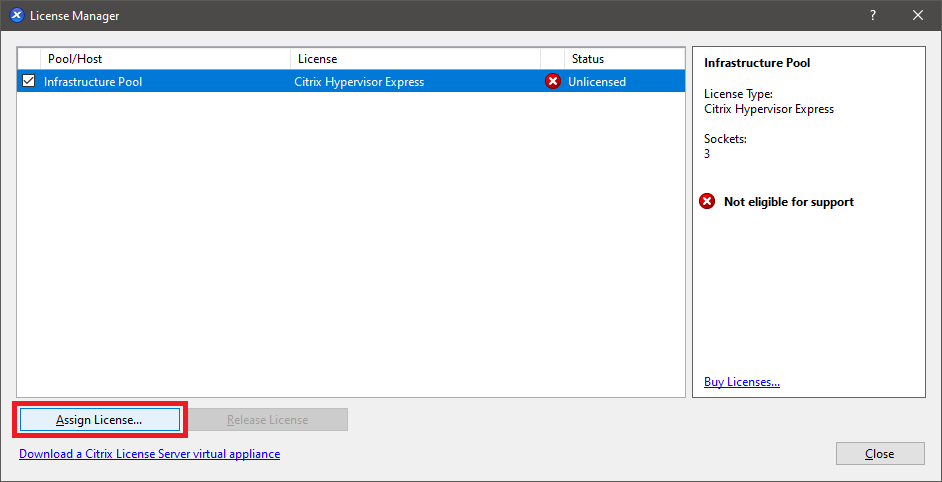Sort by the Status column header

[x=624, y=59]
